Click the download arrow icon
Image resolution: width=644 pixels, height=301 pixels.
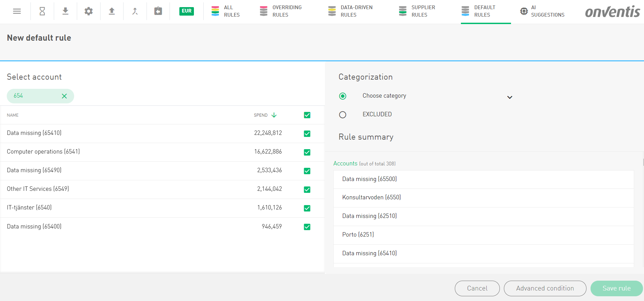(x=66, y=11)
